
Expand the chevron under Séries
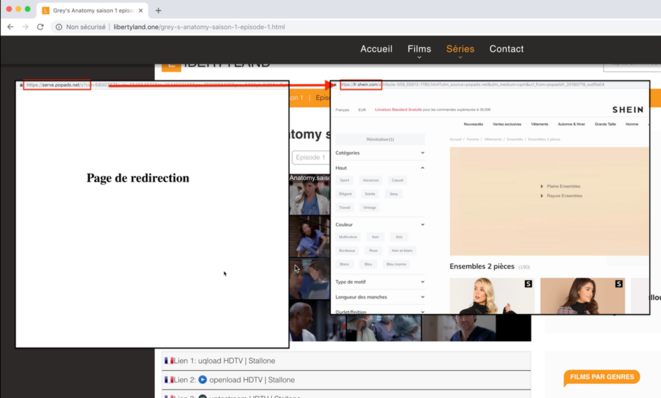coord(460,57)
